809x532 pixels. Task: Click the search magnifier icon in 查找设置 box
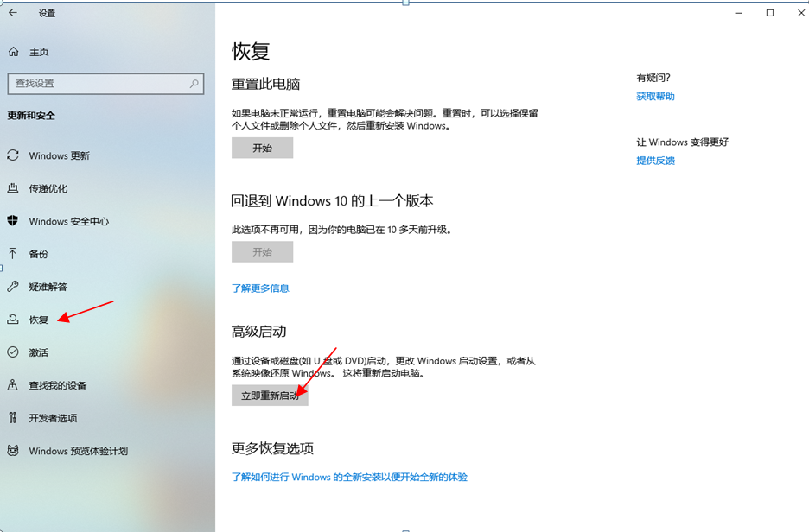point(194,84)
